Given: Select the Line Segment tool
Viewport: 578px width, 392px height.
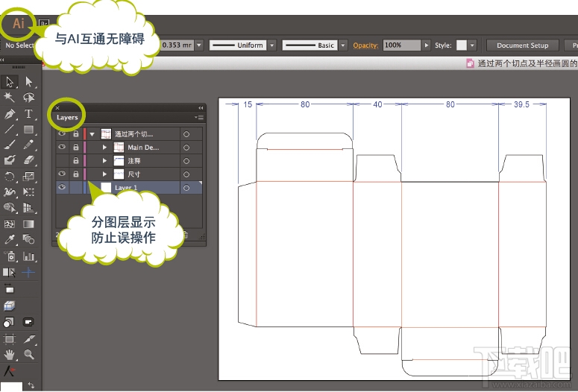Looking at the screenshot, I should (9, 130).
